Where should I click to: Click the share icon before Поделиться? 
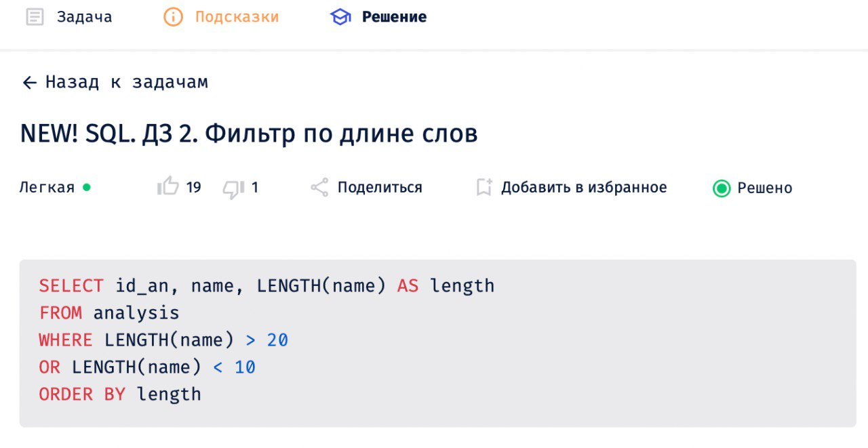coord(318,187)
